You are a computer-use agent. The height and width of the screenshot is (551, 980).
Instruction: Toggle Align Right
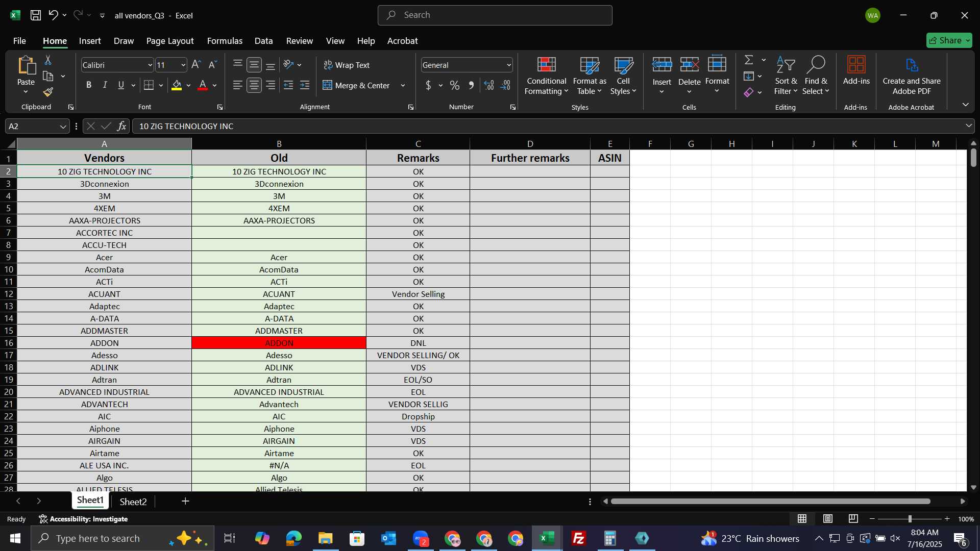271,85
